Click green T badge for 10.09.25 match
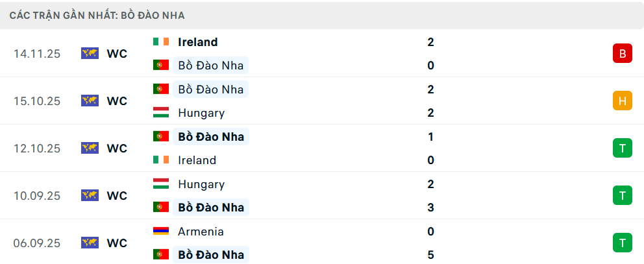Screen dimensions: 644x264 click(622, 195)
